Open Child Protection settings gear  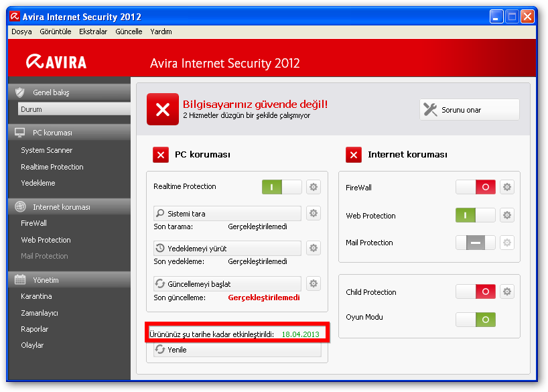tap(506, 291)
